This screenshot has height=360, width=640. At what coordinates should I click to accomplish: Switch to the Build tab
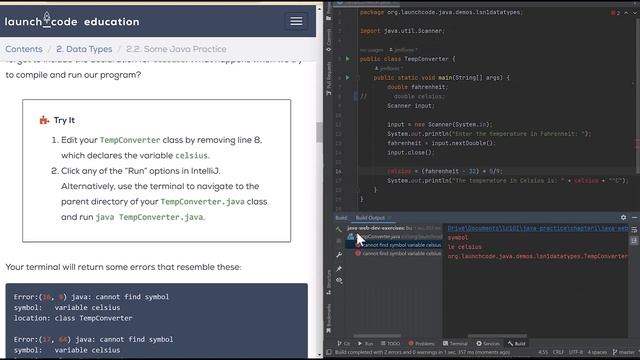click(x=341, y=218)
